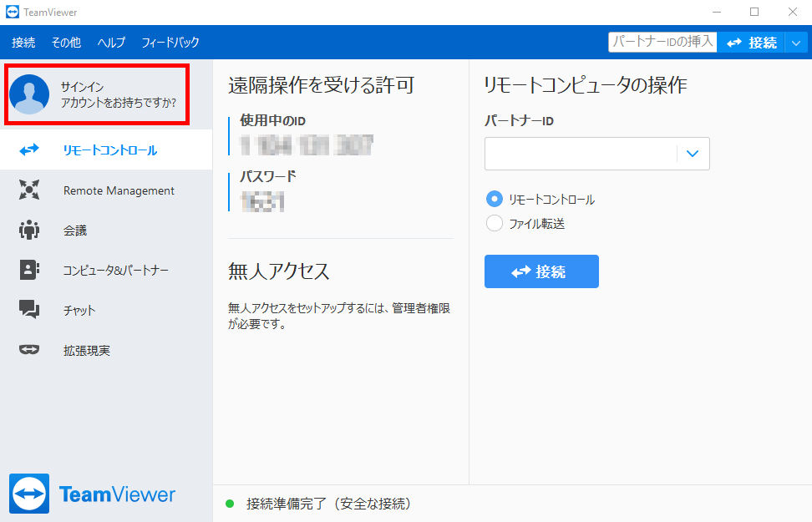Click the 会議 meeting people icon

29,230
